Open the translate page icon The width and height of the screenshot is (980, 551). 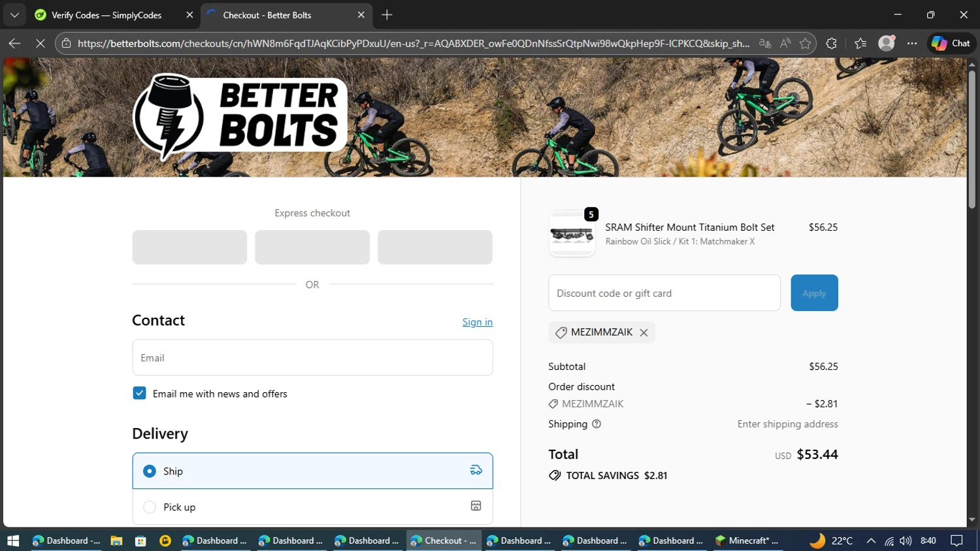pyautogui.click(x=765, y=43)
